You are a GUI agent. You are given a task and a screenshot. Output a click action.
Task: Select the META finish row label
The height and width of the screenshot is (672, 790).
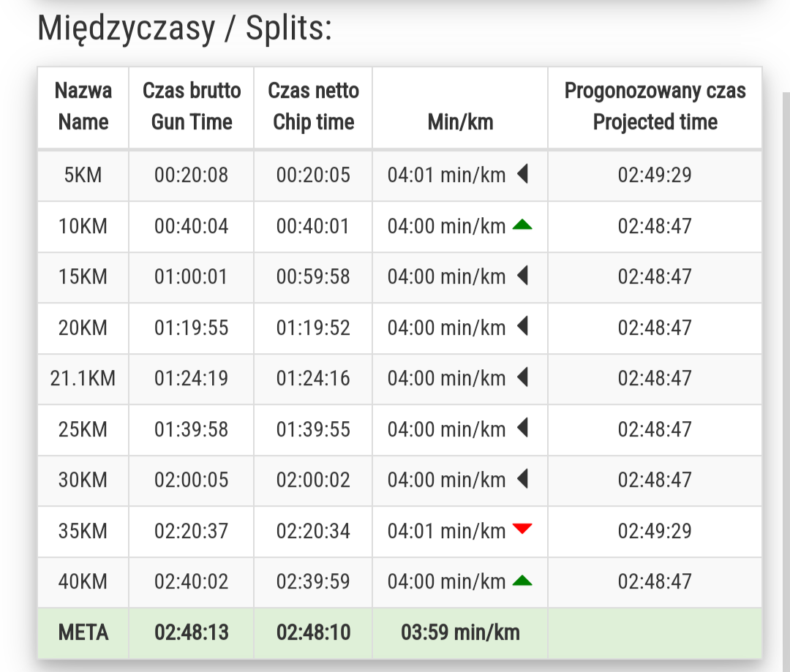tap(83, 633)
